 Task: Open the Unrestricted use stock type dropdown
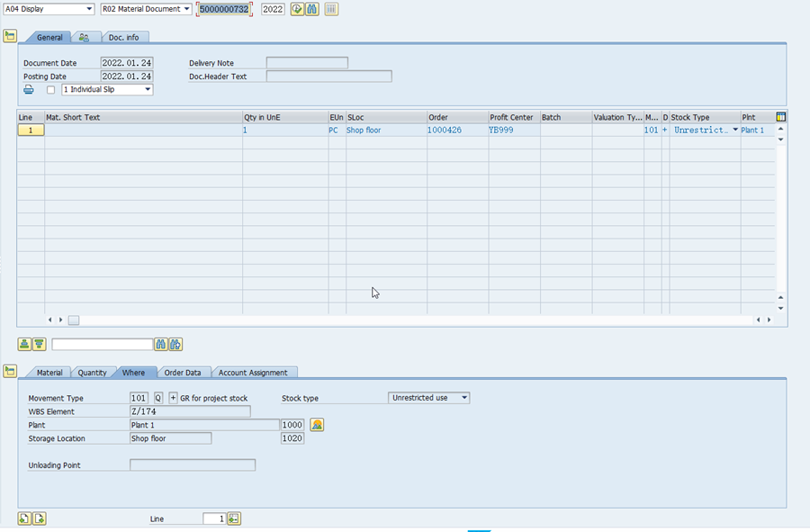(x=463, y=397)
